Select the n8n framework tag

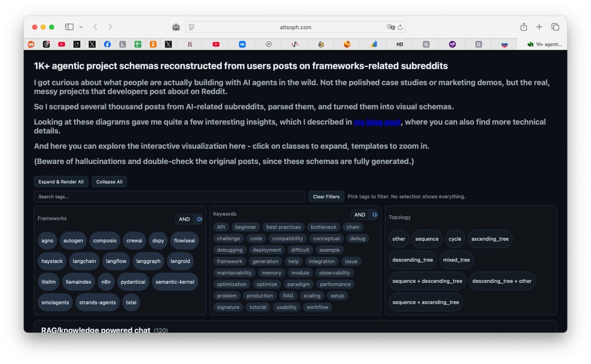(106, 282)
